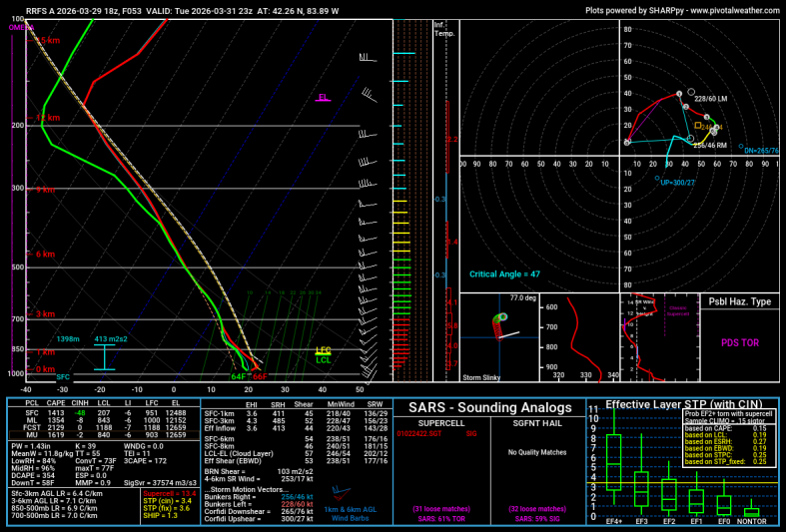Click the cyan '1398m' label
This screenshot has height=532, width=786.
pos(68,339)
